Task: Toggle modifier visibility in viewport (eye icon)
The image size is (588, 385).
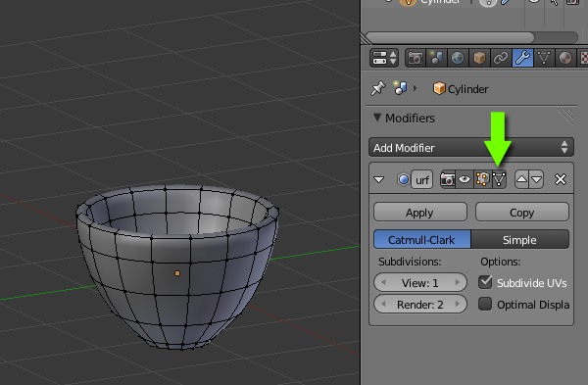Action: [465, 179]
